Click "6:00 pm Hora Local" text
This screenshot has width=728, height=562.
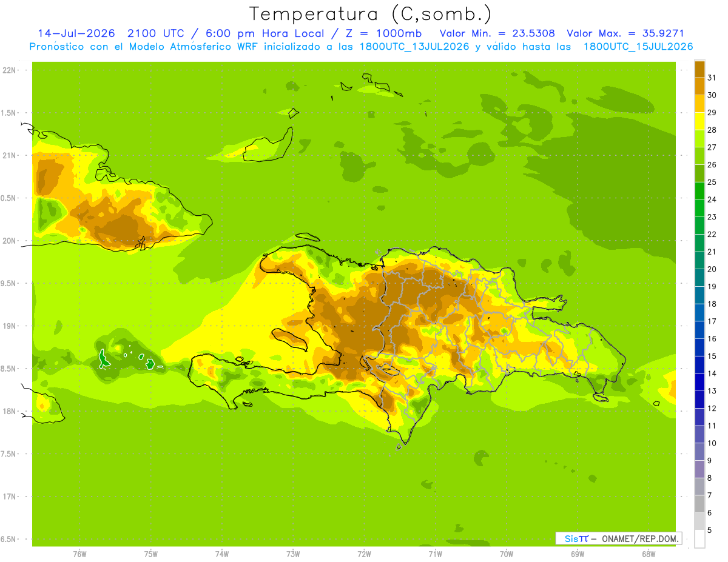263,33
